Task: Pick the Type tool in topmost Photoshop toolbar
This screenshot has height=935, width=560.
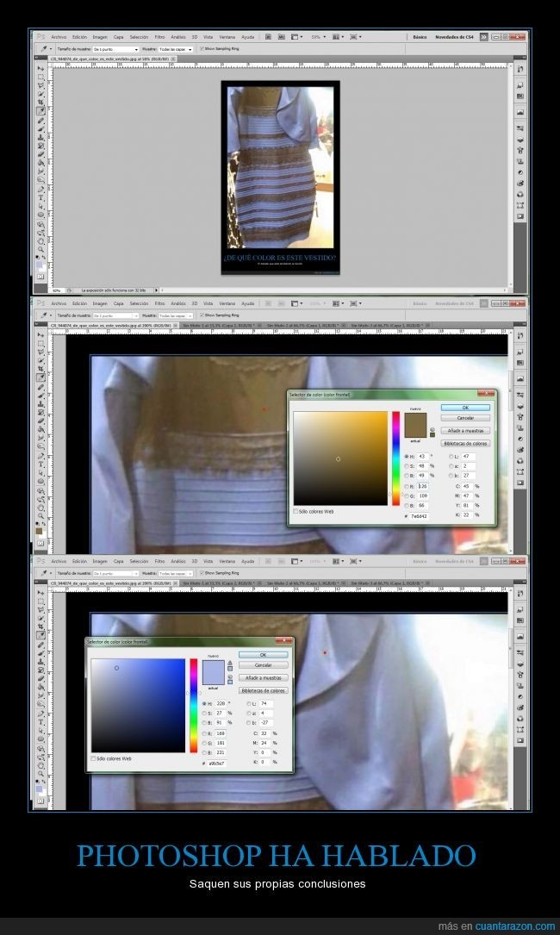Action: click(x=40, y=197)
